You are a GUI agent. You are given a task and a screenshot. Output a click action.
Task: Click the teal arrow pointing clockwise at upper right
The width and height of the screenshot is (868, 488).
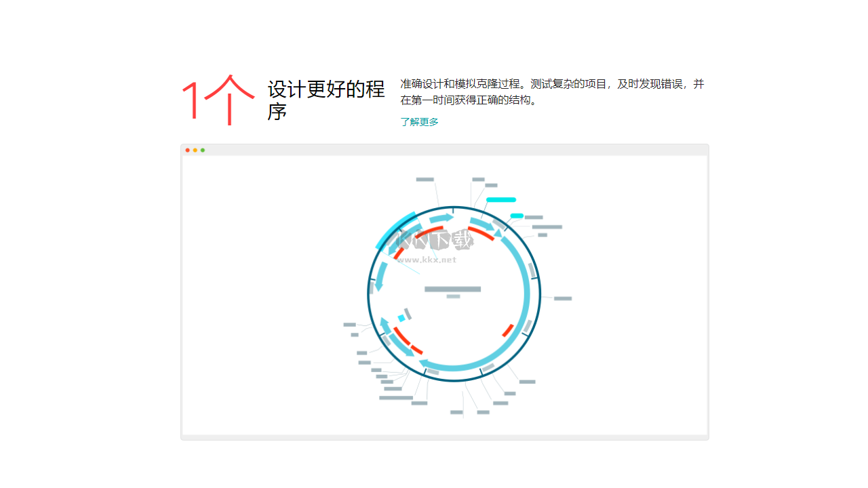pos(481,222)
